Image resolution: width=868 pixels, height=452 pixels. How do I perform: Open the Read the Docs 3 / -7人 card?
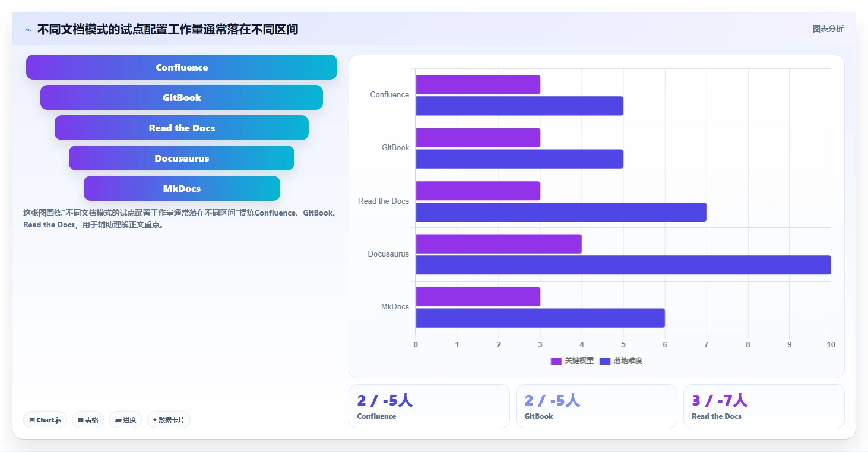point(764,406)
